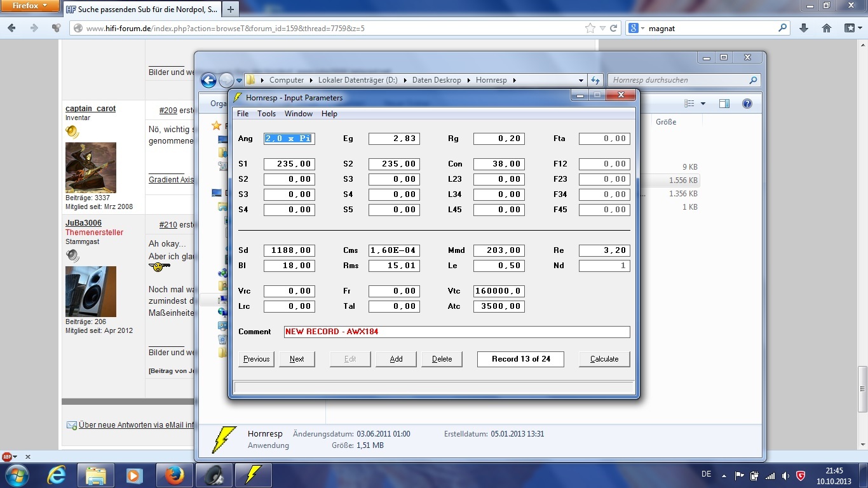Viewport: 868px width, 488px height.
Task: Open the File menu in Hornresp
Action: 243,114
